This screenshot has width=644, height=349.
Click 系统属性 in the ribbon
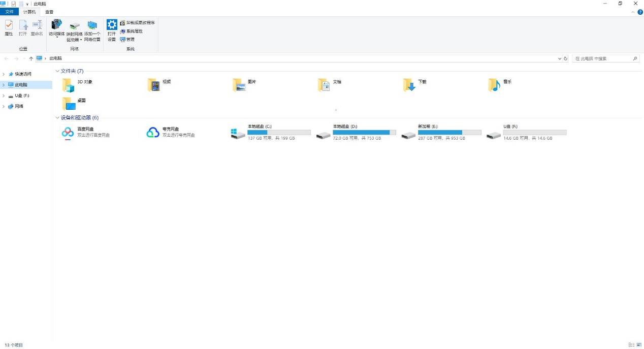(x=131, y=31)
